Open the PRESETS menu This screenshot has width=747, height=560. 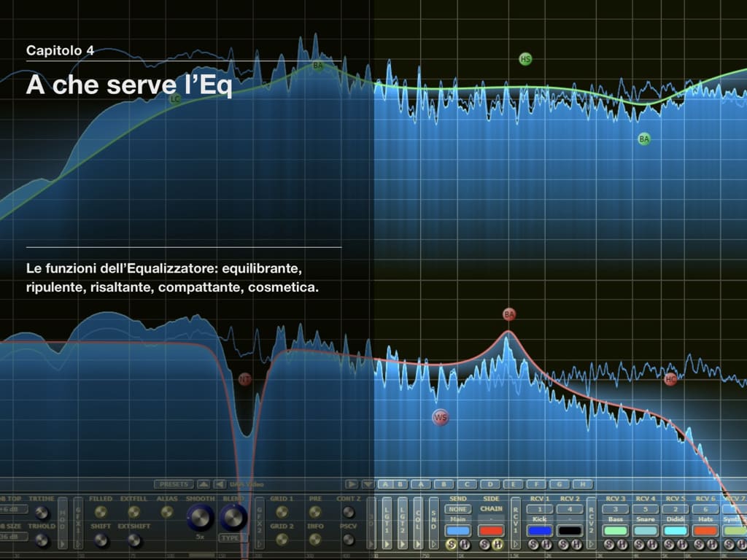(174, 484)
